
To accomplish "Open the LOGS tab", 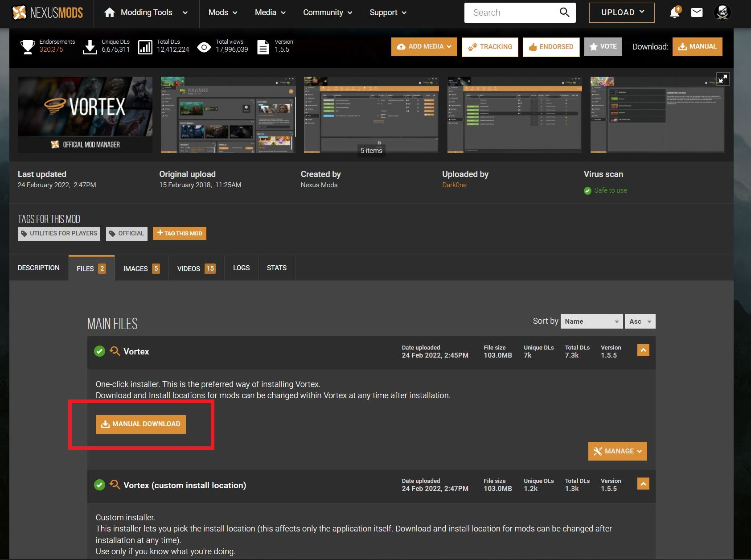I will [242, 268].
